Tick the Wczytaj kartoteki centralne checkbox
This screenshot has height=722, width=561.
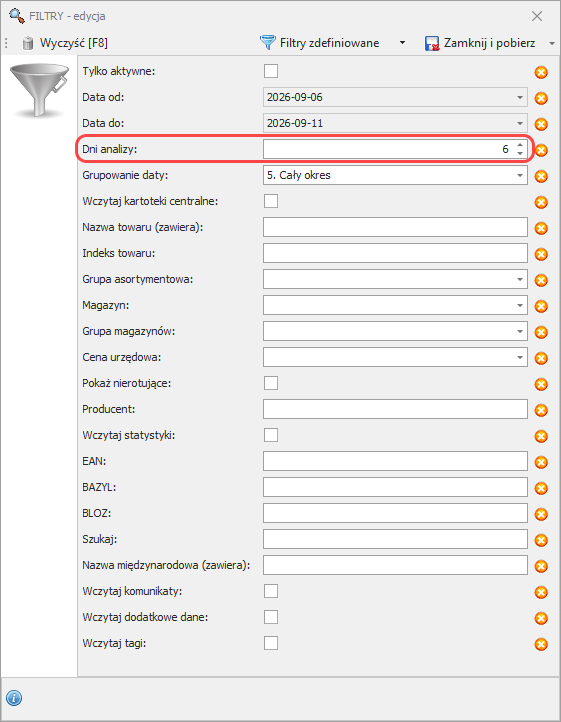coord(271,201)
